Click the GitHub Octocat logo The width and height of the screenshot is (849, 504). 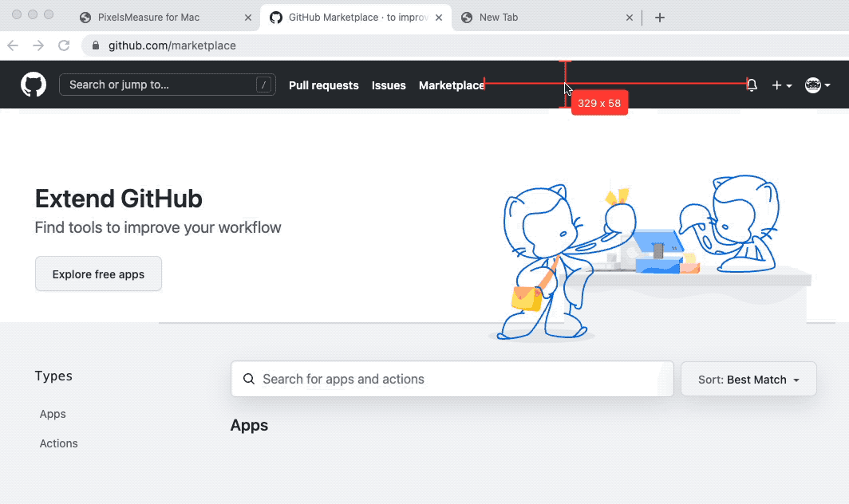click(33, 85)
